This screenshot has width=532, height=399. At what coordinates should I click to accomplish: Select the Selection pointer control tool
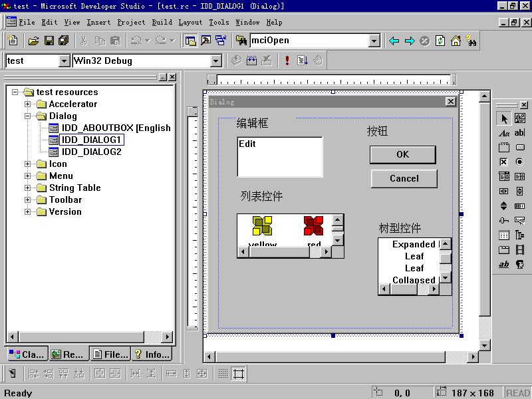pos(504,118)
